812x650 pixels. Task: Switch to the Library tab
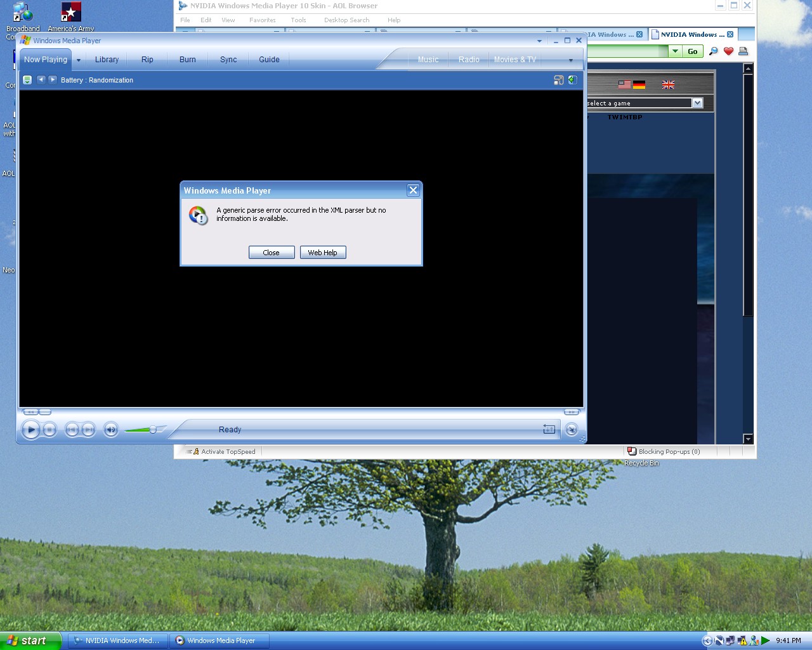(x=107, y=59)
